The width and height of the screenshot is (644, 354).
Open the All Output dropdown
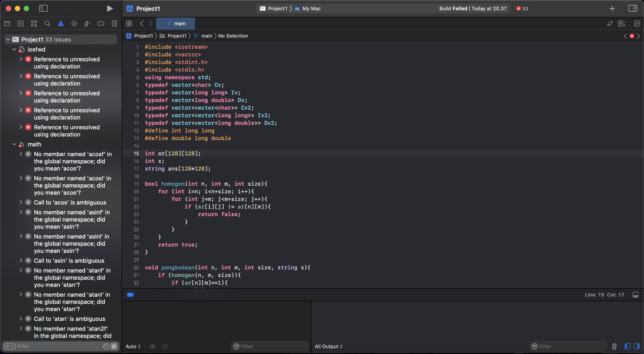[x=328, y=346]
